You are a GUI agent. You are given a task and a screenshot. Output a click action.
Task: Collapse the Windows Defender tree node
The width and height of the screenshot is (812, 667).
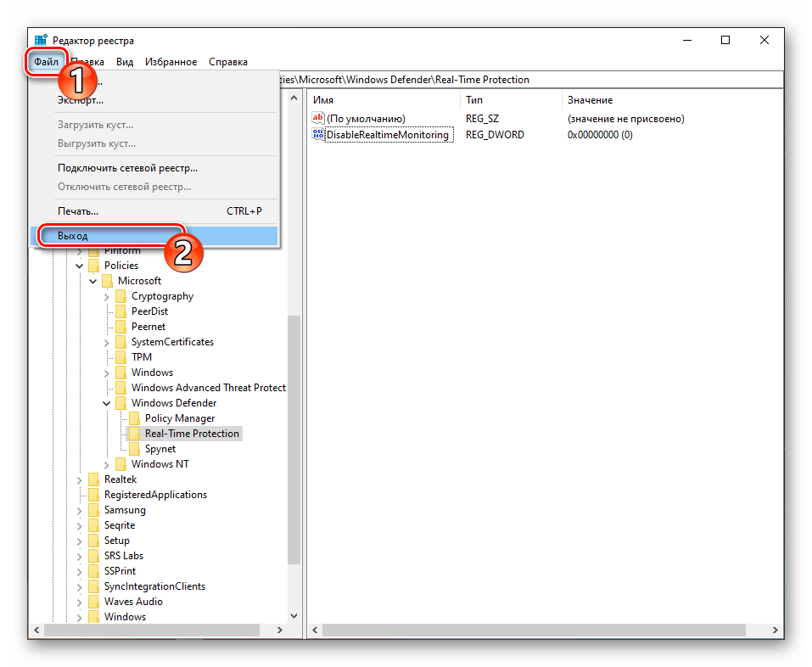106,403
